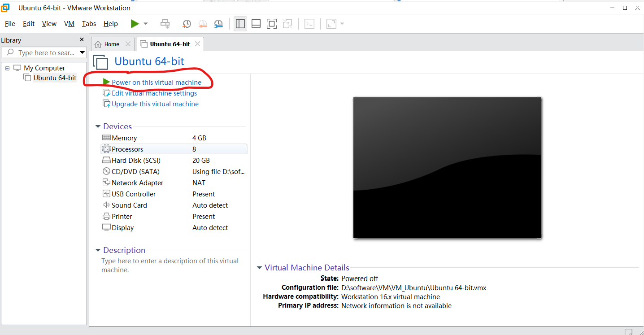
Task: Click the CD/DVD disc icon
Action: coord(106,171)
